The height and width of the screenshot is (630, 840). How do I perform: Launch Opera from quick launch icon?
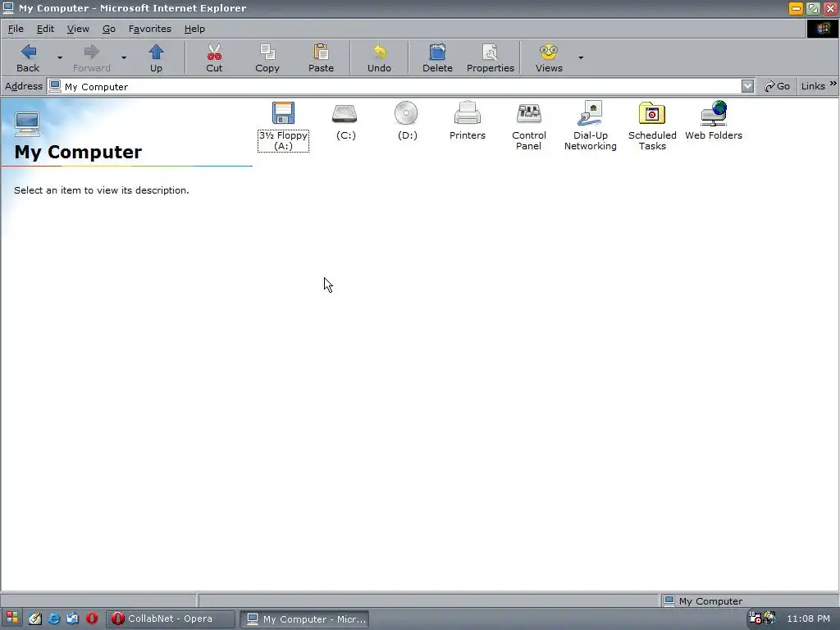(92, 619)
